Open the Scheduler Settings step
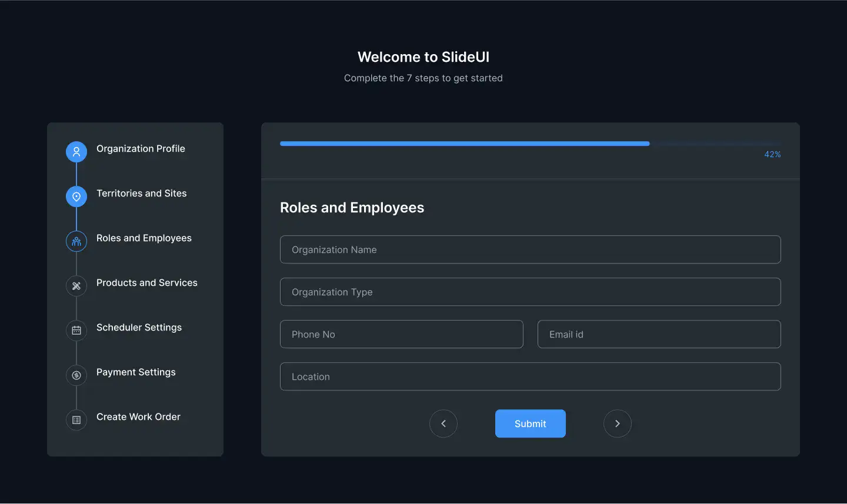The width and height of the screenshot is (847, 504). (139, 328)
